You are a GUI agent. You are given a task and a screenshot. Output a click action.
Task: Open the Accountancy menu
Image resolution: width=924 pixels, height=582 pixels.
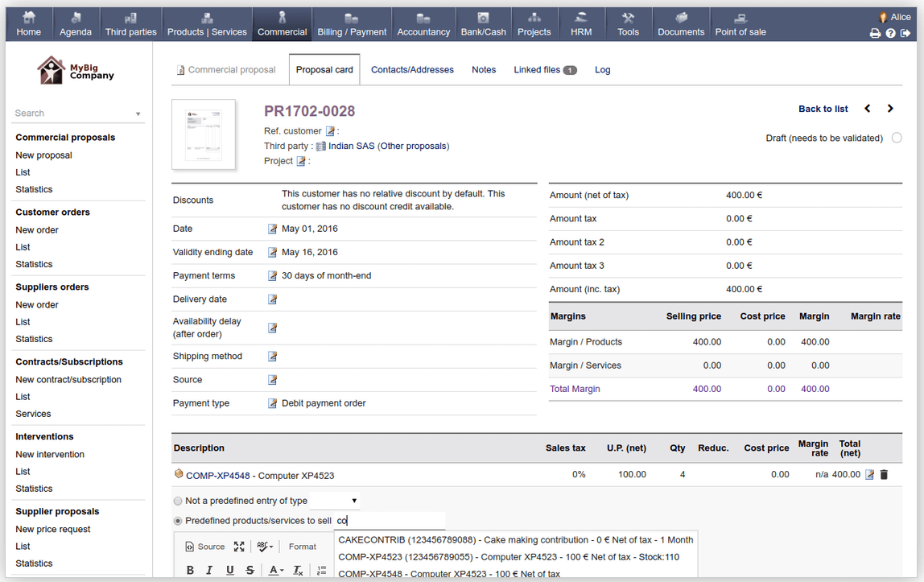tap(423, 24)
